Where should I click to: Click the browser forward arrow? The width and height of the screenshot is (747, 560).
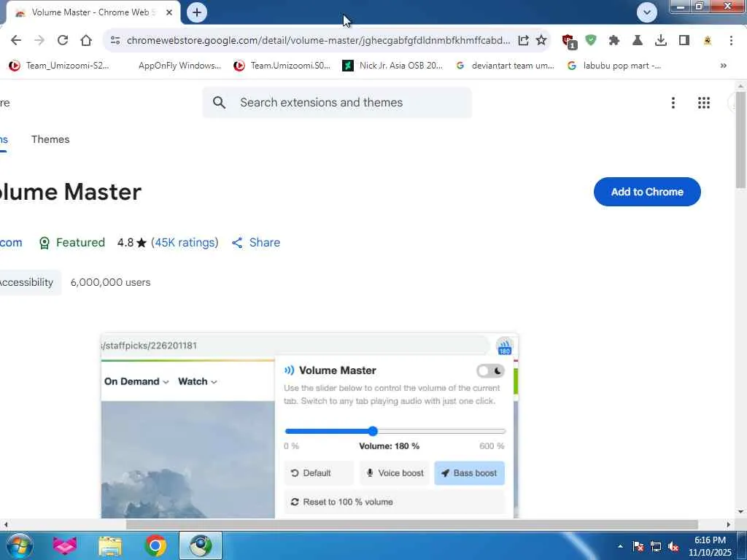click(39, 41)
